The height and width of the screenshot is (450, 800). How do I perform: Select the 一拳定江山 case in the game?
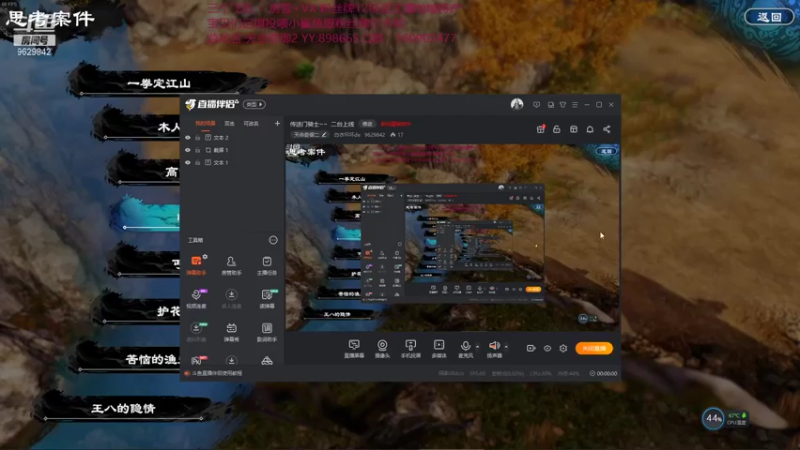158,83
